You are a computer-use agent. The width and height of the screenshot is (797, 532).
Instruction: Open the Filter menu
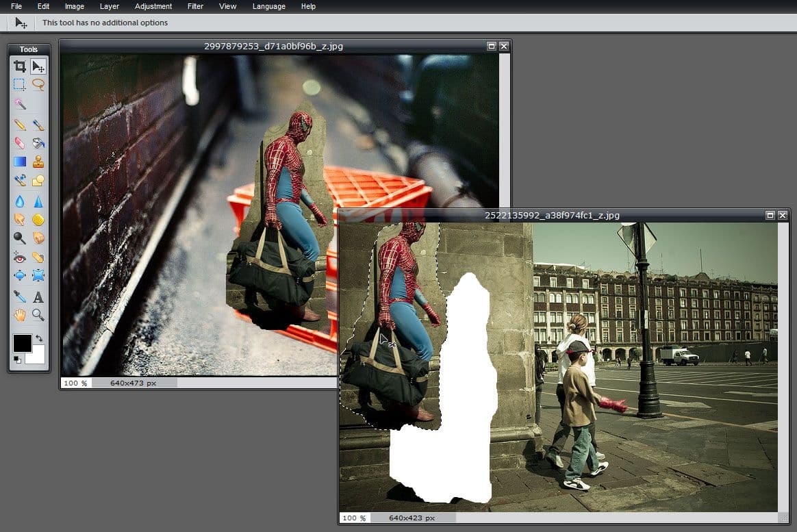(195, 6)
